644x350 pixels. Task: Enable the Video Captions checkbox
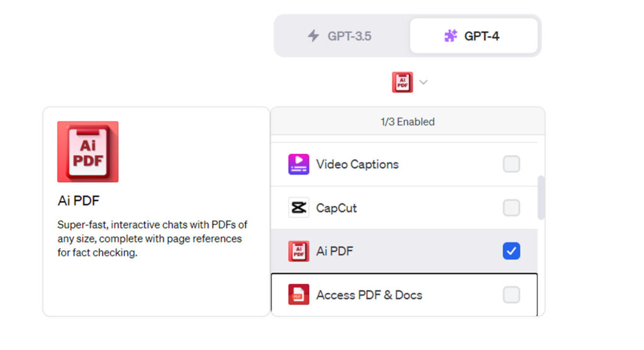(511, 165)
